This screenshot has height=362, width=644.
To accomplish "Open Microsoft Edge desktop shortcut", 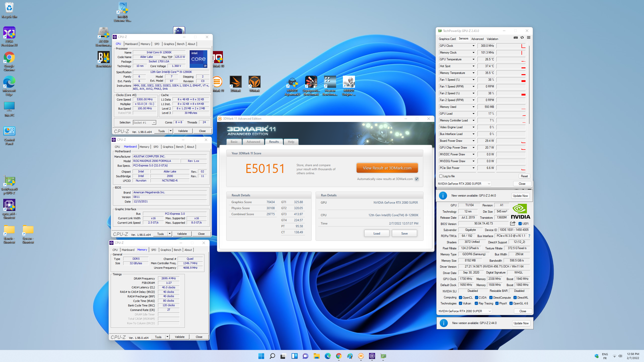I will [x=9, y=86].
